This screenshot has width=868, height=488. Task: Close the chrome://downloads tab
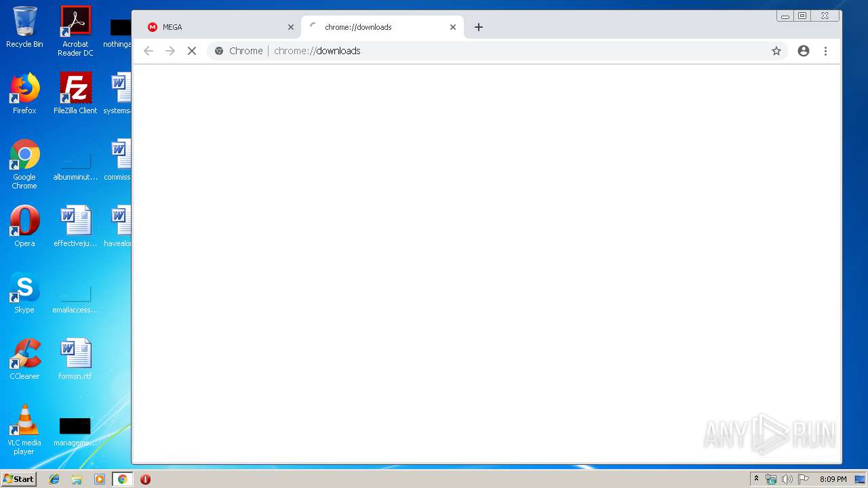point(453,27)
